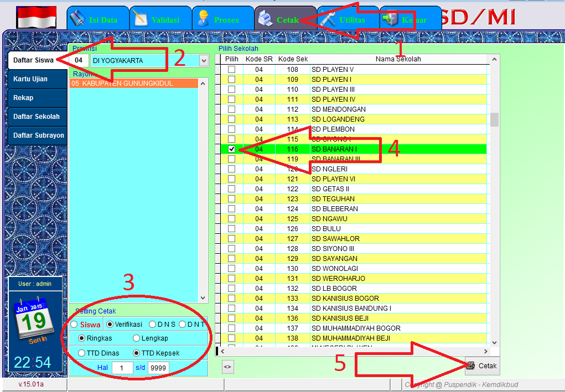Check the box for SD TEGUHAN

pos(232,198)
